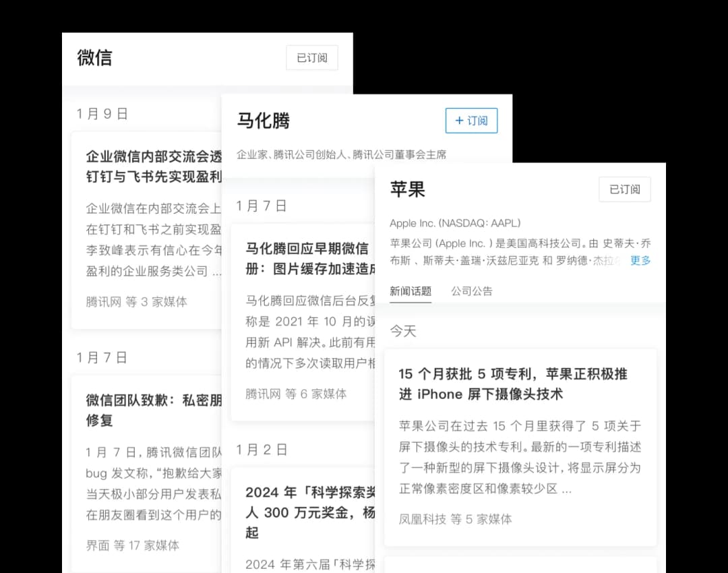Toggle the 已订阅 button on 微信 card
Image resolution: width=728 pixels, height=573 pixels.
tap(311, 58)
